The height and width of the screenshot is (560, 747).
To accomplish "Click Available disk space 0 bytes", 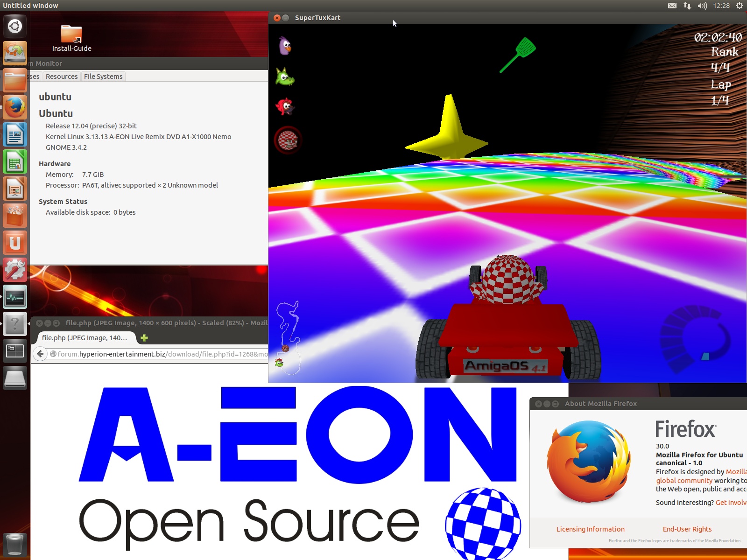I will (x=91, y=212).
